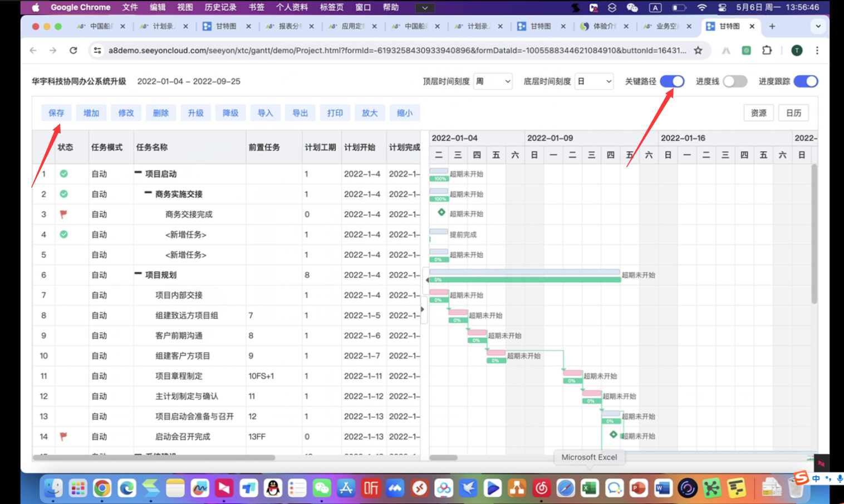Enable the 进度线 toggle switch
The height and width of the screenshot is (504, 844).
pyautogui.click(x=734, y=81)
